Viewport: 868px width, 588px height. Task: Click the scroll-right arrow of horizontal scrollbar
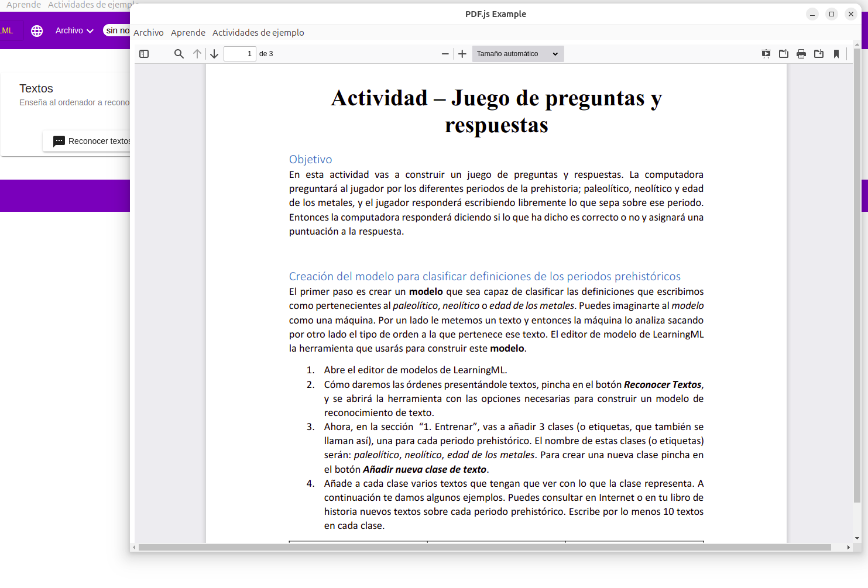point(848,548)
